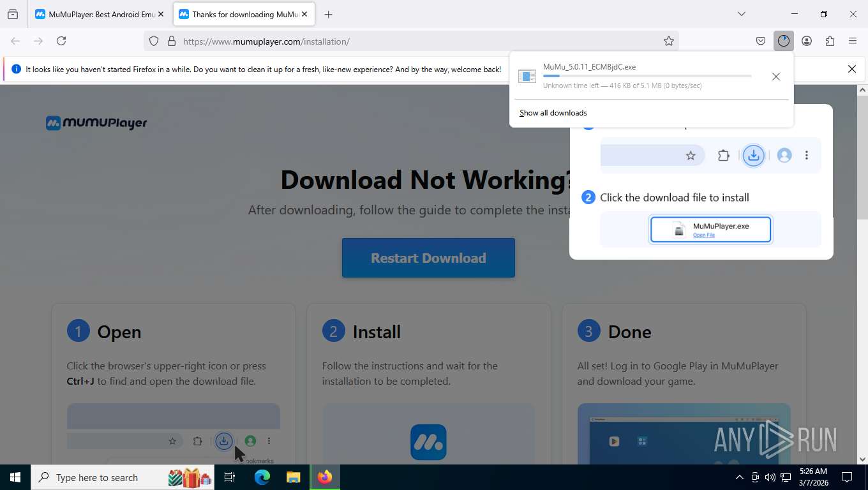Click scrollbar down arrow
The image size is (868, 490).
pos(862,459)
